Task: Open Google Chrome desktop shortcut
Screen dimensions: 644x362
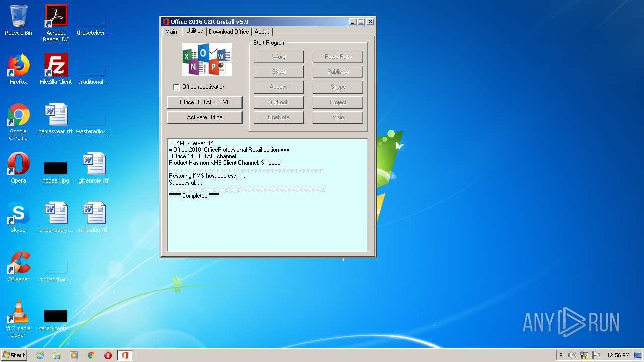Action: tap(18, 122)
